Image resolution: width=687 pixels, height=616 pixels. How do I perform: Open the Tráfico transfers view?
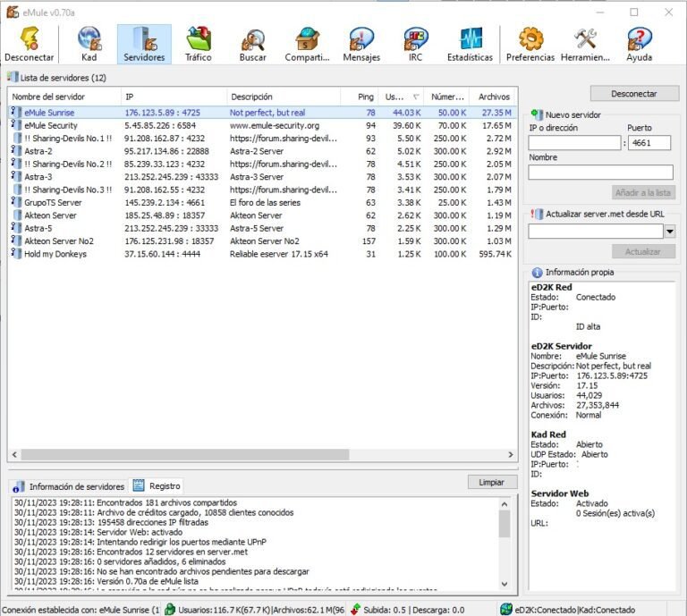(198, 44)
